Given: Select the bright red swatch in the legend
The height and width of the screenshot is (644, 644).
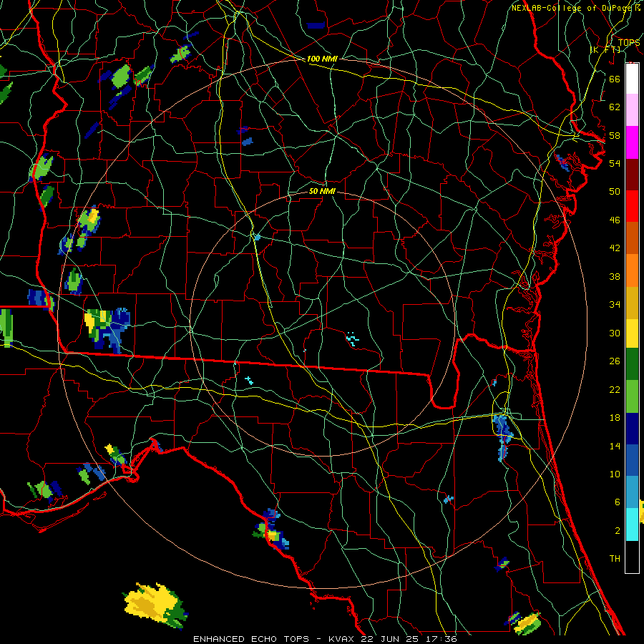Looking at the screenshot, I should tap(632, 206).
